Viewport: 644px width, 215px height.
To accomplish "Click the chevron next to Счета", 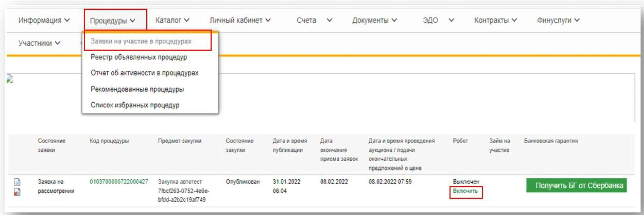I will (329, 20).
